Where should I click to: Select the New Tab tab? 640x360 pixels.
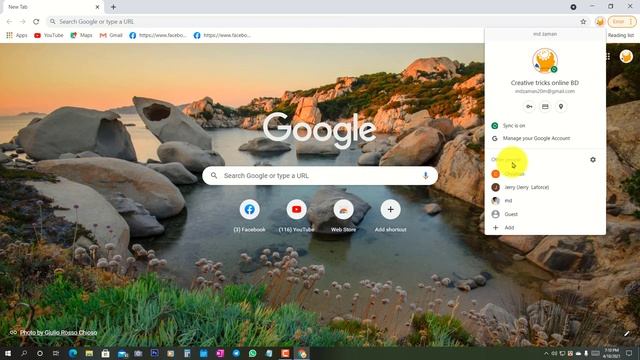point(51,7)
